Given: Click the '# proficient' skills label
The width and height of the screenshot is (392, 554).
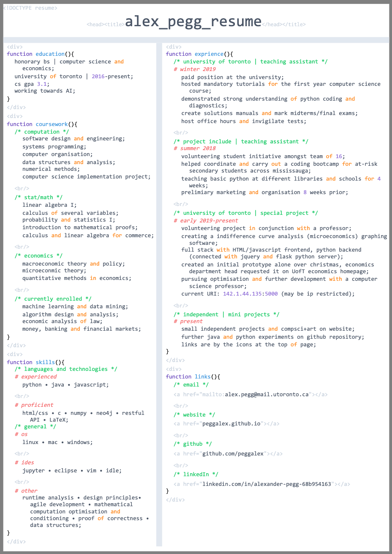Looking at the screenshot, I should [34, 405].
